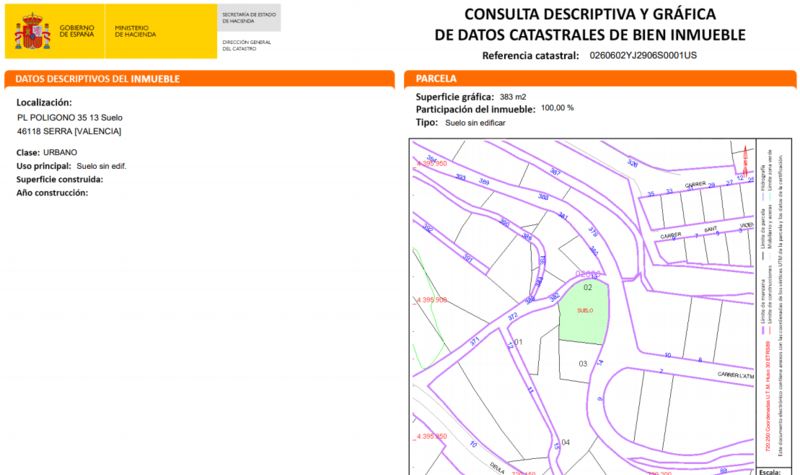Click the "CARRER L'ATM" street label
This screenshot has height=475, width=800.
(x=735, y=375)
